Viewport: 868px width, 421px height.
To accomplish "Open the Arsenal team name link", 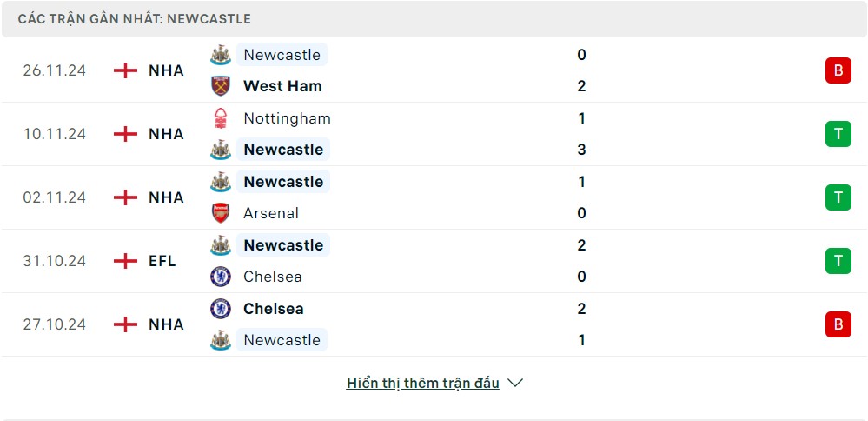I will click(271, 213).
